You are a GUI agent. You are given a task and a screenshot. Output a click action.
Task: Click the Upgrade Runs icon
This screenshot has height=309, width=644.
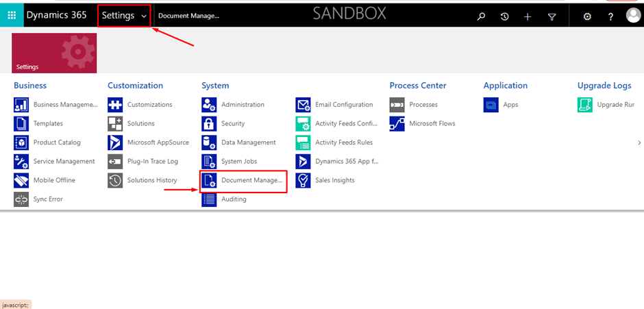(585, 105)
